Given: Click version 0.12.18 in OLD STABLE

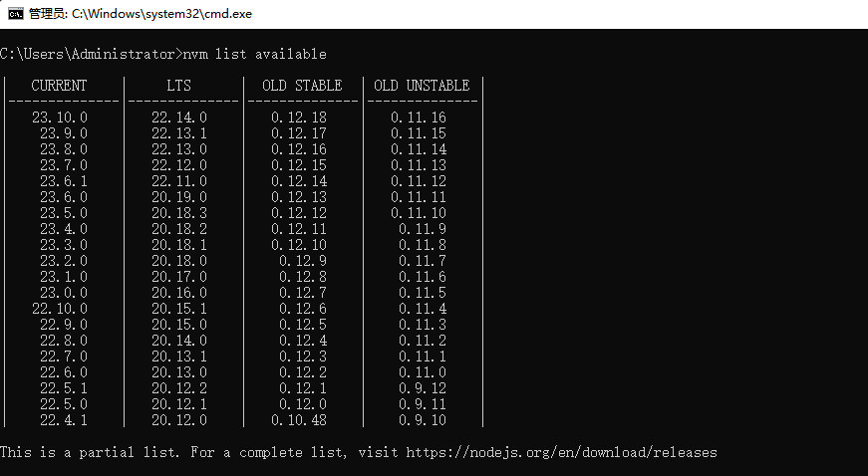Looking at the screenshot, I should pyautogui.click(x=299, y=118).
